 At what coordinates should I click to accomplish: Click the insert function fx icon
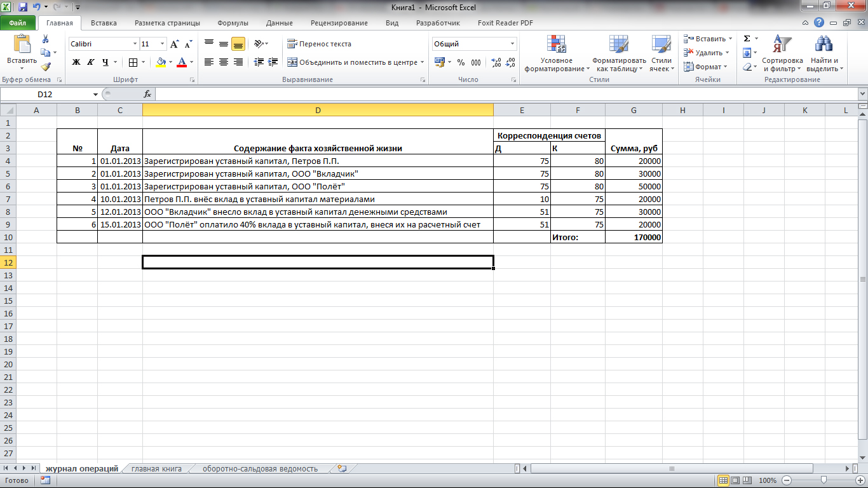point(147,94)
